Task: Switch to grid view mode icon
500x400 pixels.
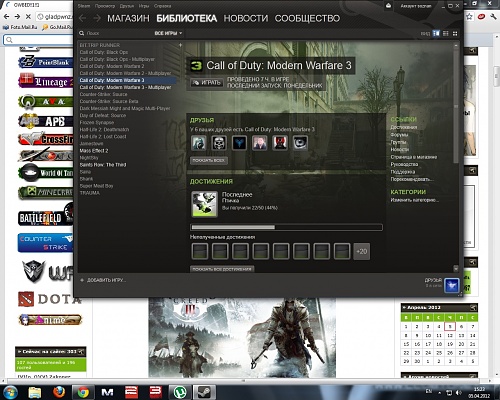Action: pos(455,33)
